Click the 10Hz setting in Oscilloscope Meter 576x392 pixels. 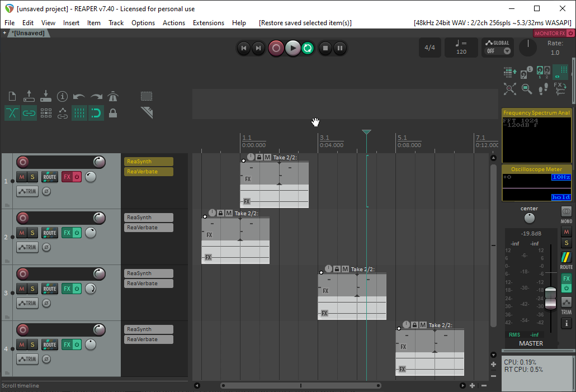click(x=561, y=177)
